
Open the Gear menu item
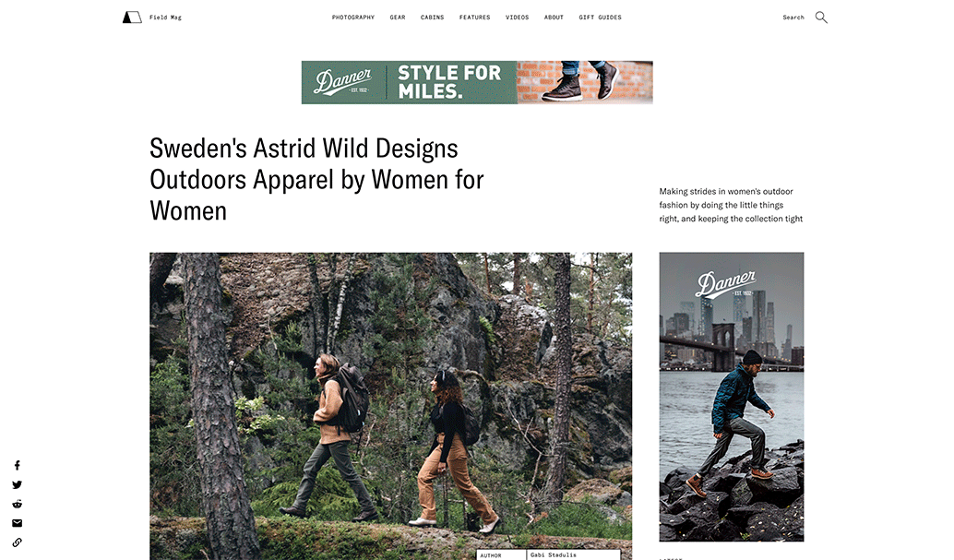tap(398, 17)
